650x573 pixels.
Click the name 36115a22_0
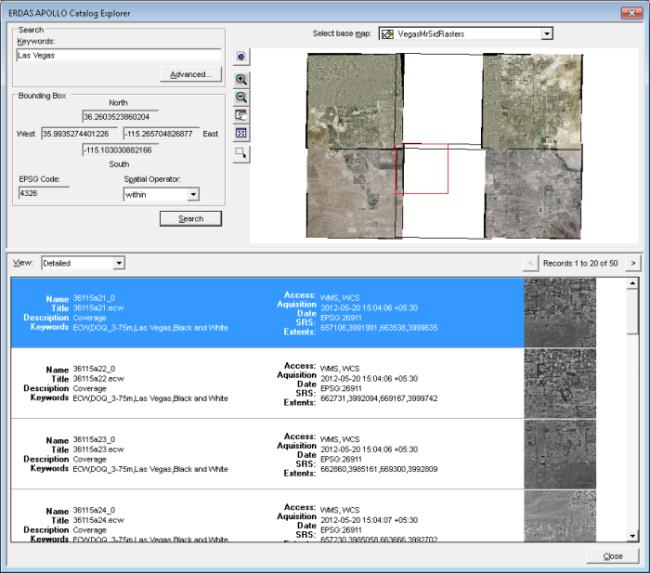(94, 369)
